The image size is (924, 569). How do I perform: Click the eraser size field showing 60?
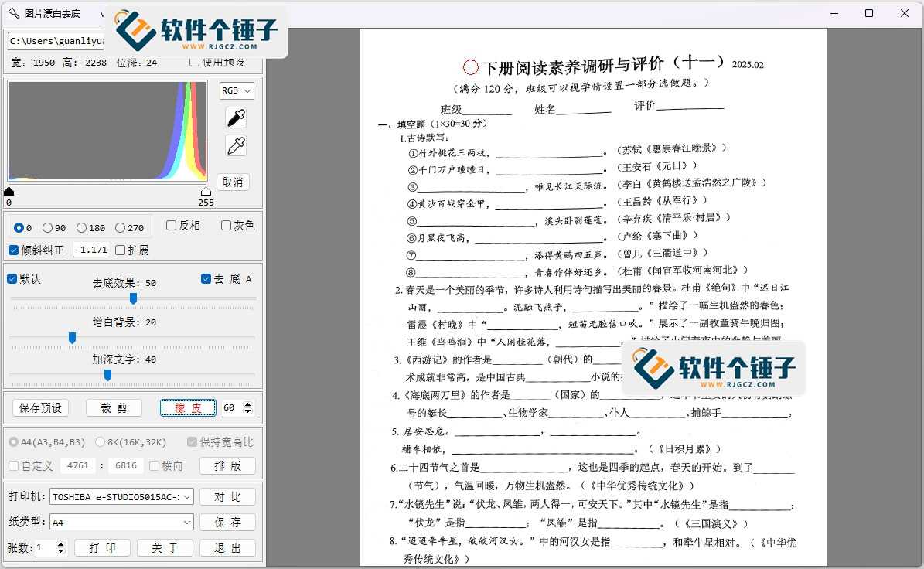tap(232, 407)
